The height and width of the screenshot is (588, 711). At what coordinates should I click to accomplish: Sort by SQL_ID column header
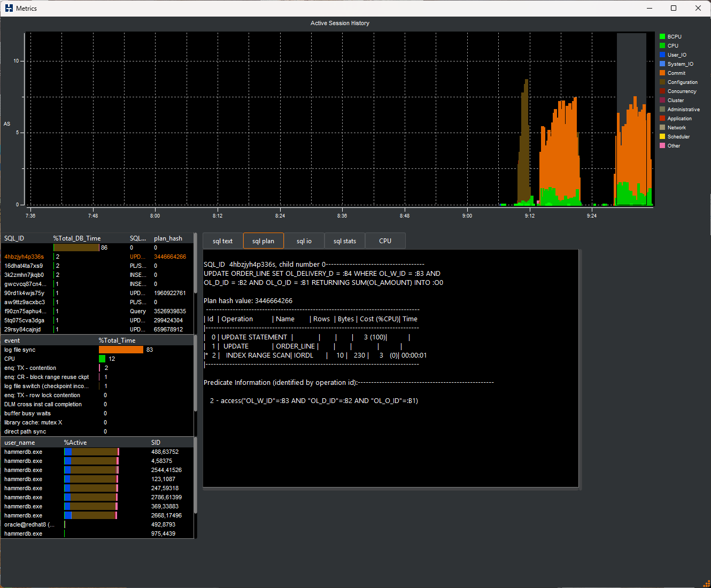click(14, 238)
